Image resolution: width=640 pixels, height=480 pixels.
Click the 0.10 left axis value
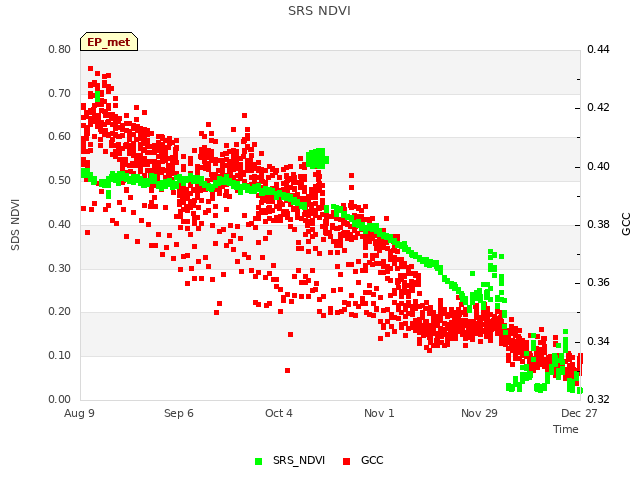[x=60, y=356]
